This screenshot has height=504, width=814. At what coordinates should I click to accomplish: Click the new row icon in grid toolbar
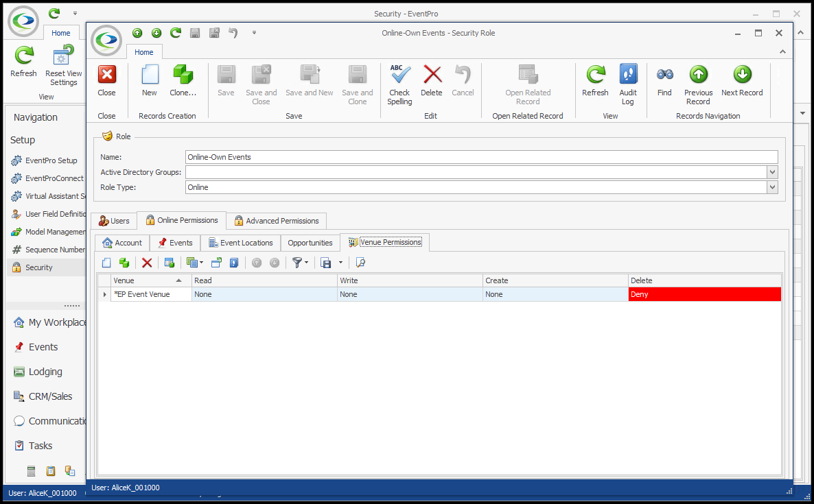[x=106, y=263]
